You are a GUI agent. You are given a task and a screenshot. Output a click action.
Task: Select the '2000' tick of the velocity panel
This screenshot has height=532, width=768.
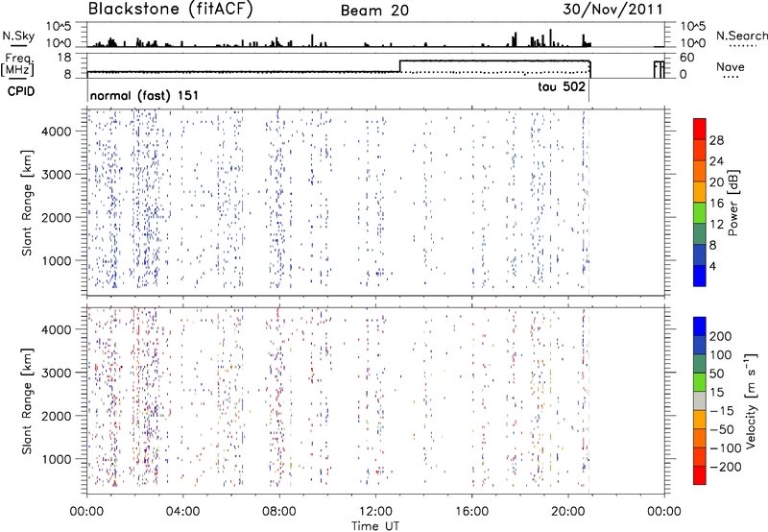[56, 416]
